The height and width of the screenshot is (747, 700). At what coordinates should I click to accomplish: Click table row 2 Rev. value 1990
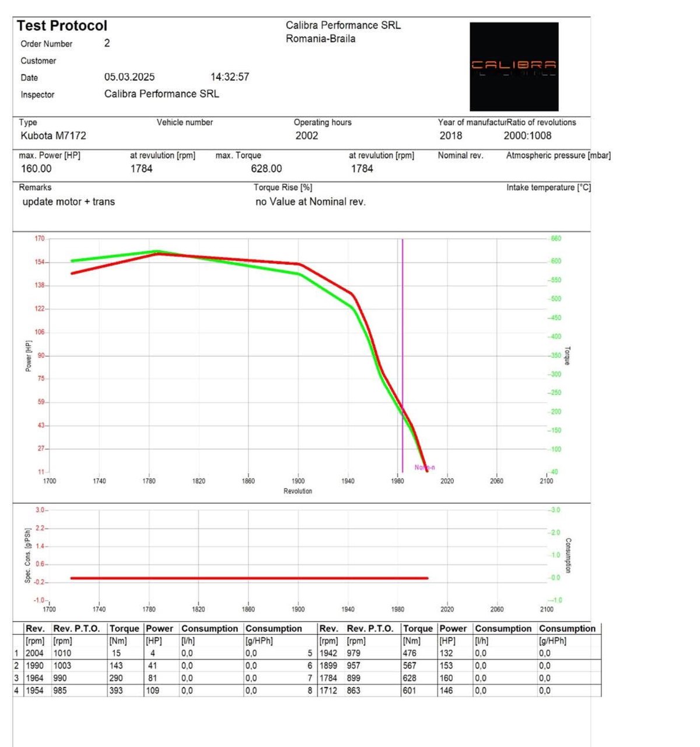coord(34,665)
